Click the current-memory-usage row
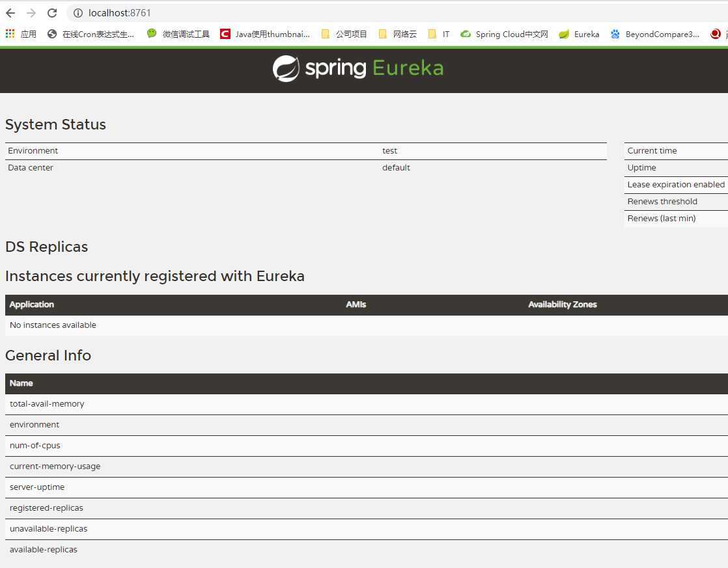 [x=367, y=467]
